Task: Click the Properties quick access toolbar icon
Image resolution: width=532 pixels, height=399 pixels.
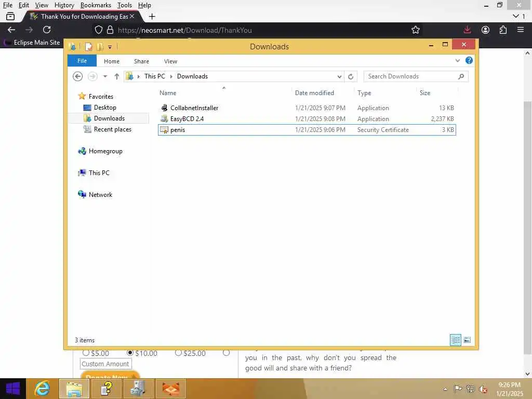Action: coord(88,46)
